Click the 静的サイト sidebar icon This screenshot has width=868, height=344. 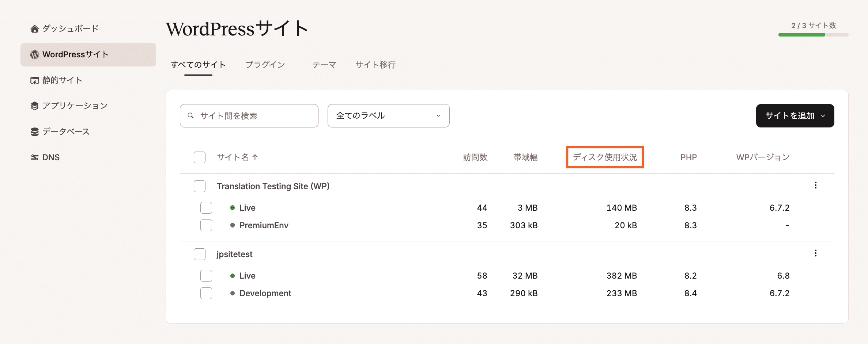34,80
